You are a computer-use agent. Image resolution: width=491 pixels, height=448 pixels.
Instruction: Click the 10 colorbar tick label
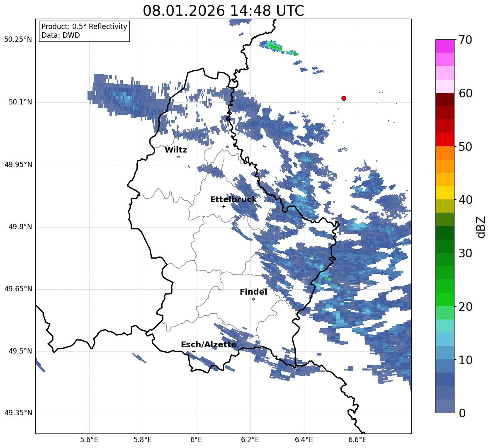[465, 360]
